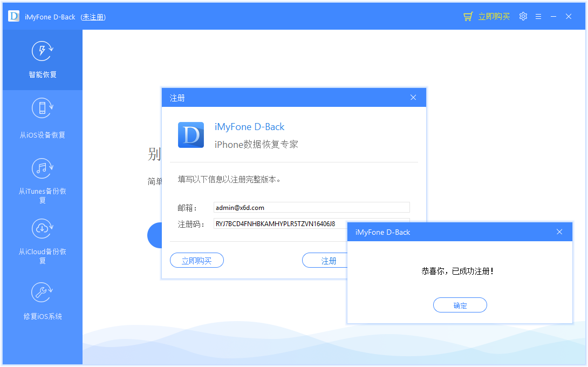Open the hamburger menu in title bar
588x367 pixels.
(538, 17)
